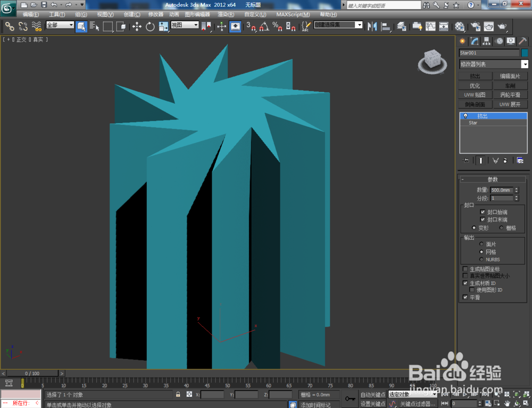
Task: Toggle Angle Snap button
Action: point(264,27)
